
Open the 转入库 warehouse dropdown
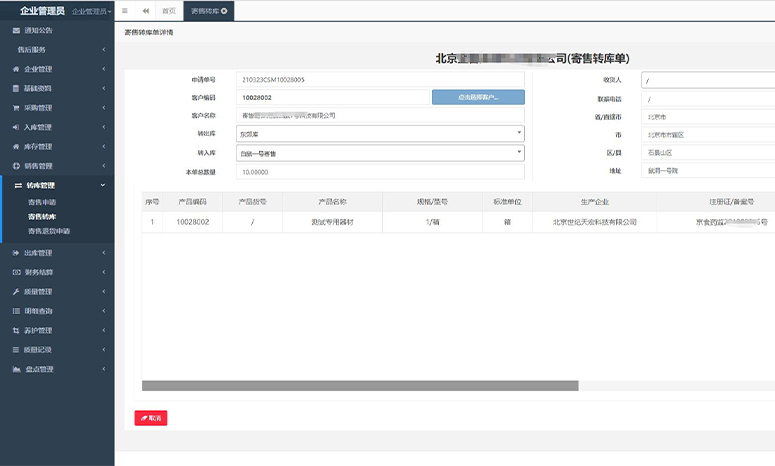pos(380,153)
